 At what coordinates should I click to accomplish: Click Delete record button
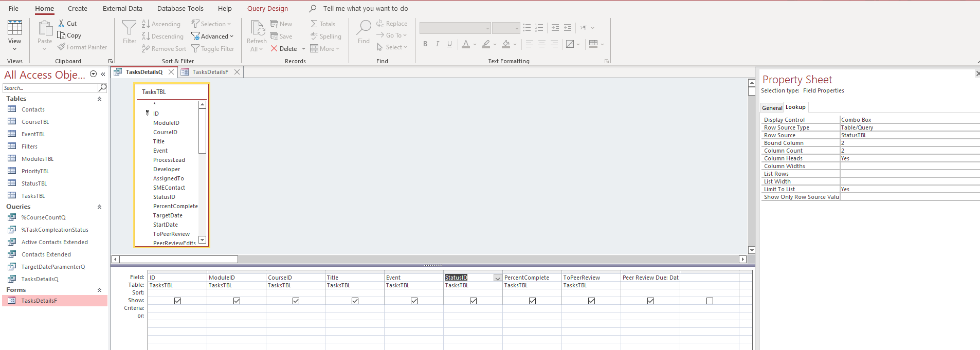pyautogui.click(x=284, y=49)
